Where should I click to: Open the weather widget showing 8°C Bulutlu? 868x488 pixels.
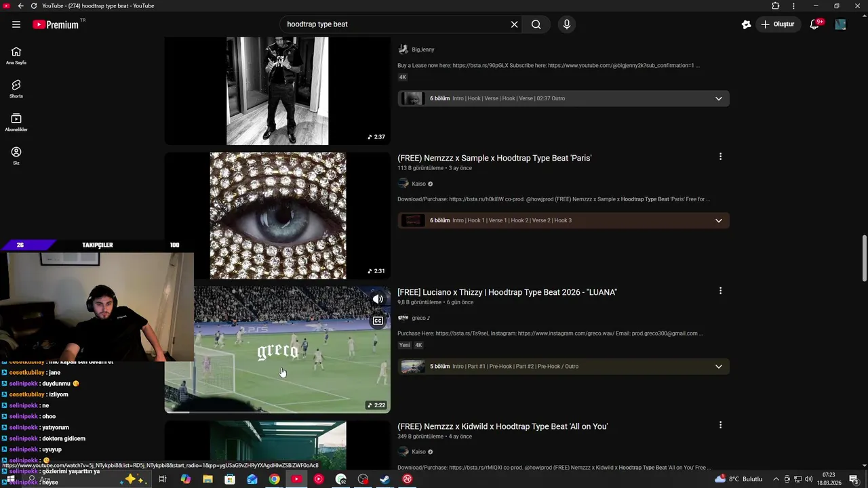click(739, 479)
